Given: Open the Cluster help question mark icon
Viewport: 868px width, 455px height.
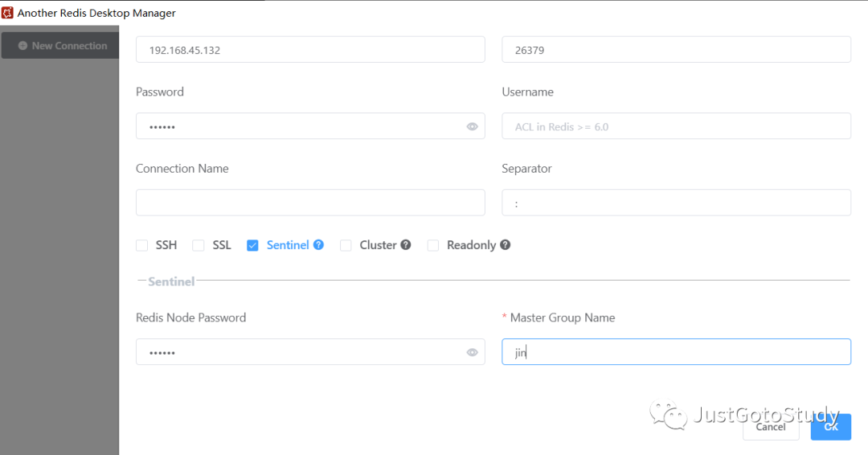Looking at the screenshot, I should pos(406,244).
